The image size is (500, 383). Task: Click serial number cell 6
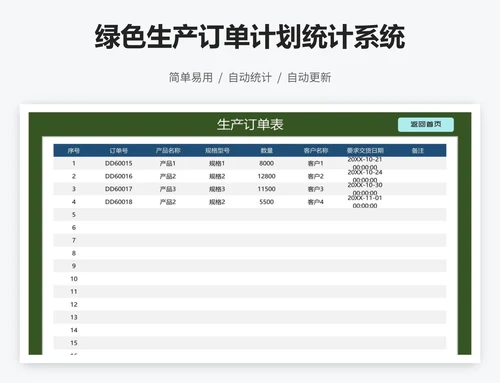tap(74, 227)
